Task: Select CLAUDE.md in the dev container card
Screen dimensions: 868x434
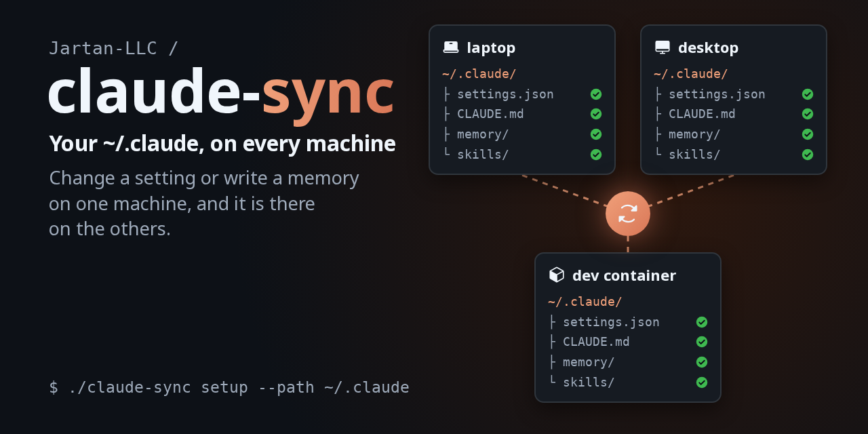Action: 596,342
